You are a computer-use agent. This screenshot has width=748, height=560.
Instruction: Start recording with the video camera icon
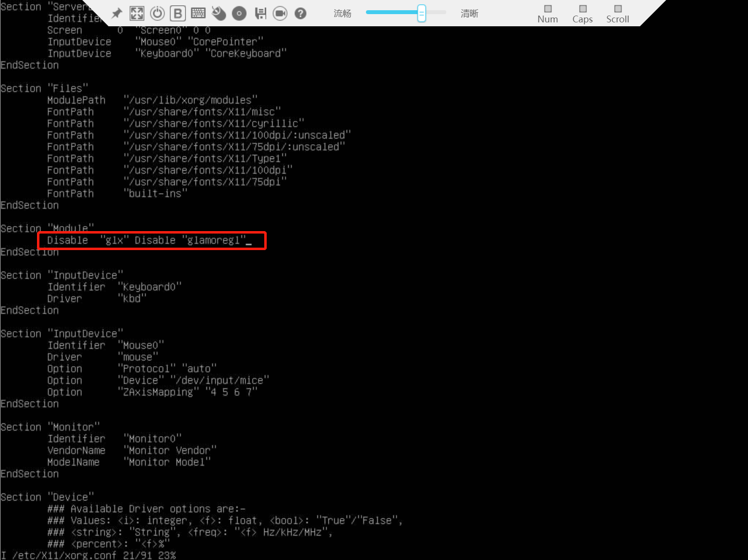tap(280, 13)
